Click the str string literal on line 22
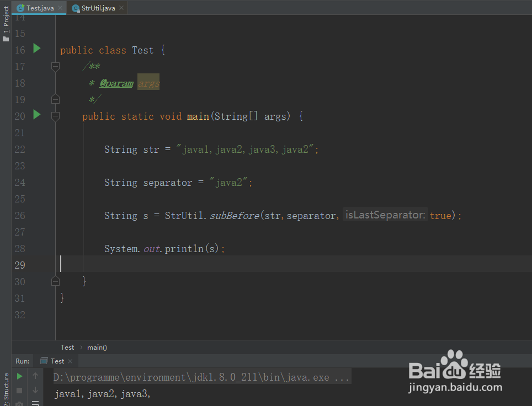532x406 pixels. pos(246,149)
